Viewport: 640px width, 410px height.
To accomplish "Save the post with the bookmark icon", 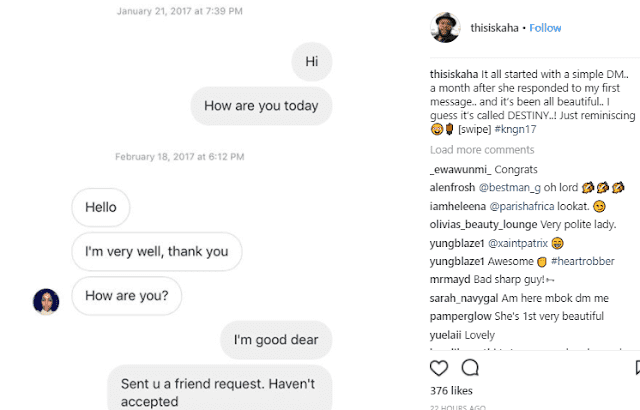I will point(637,369).
